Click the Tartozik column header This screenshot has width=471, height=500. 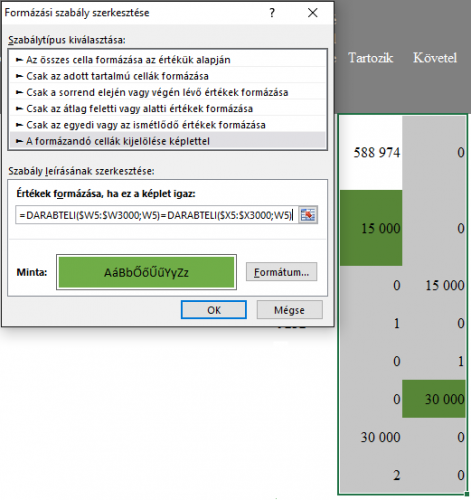pyautogui.click(x=370, y=58)
